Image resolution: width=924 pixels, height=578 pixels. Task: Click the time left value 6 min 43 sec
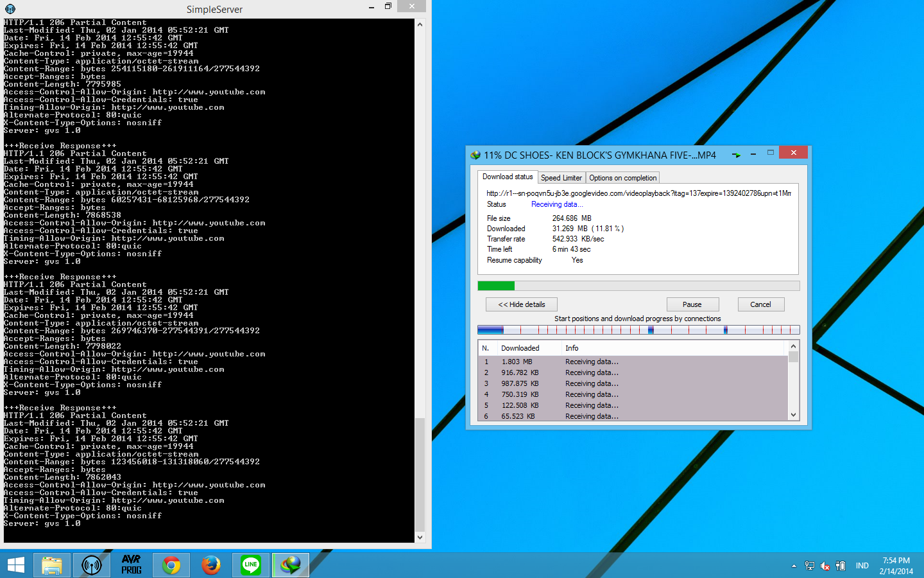tap(572, 249)
